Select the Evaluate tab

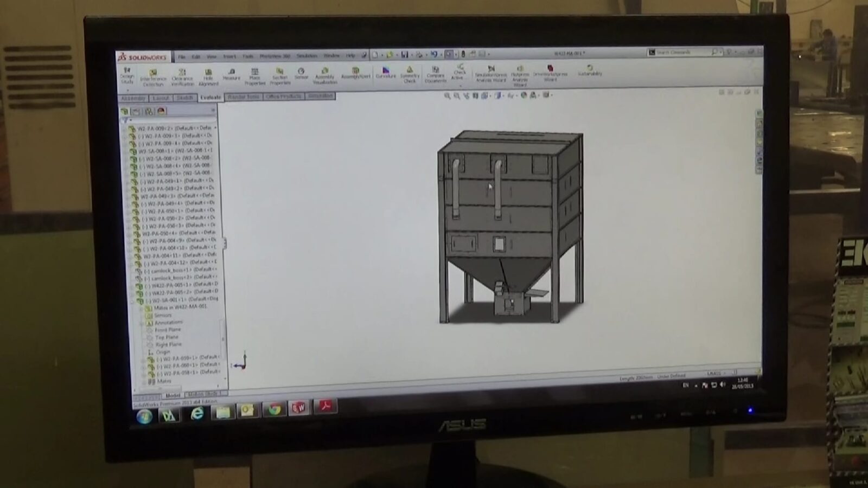(x=210, y=98)
